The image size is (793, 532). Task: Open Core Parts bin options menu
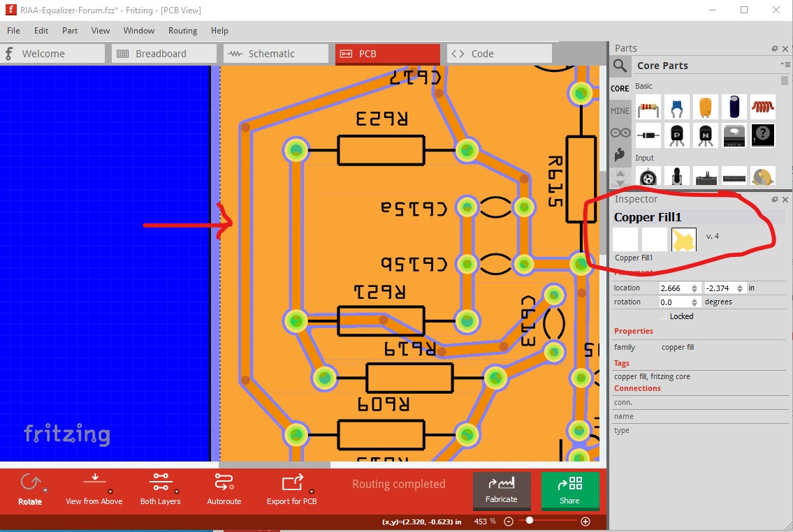click(785, 64)
